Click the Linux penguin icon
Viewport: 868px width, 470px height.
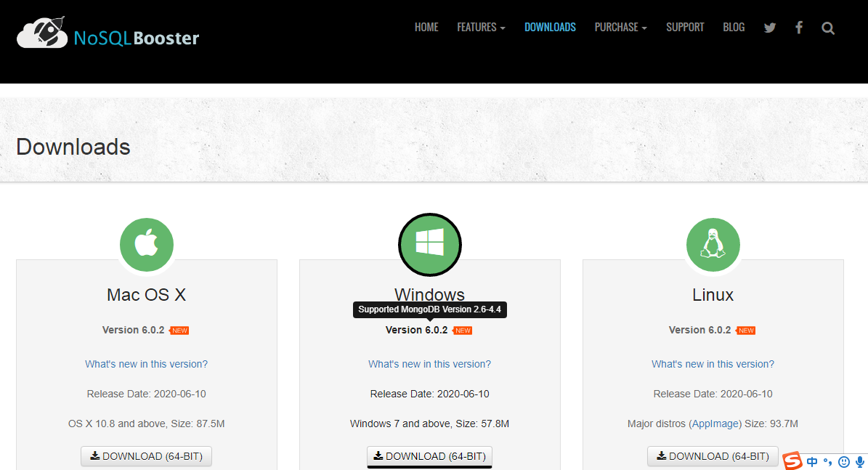[x=713, y=244]
